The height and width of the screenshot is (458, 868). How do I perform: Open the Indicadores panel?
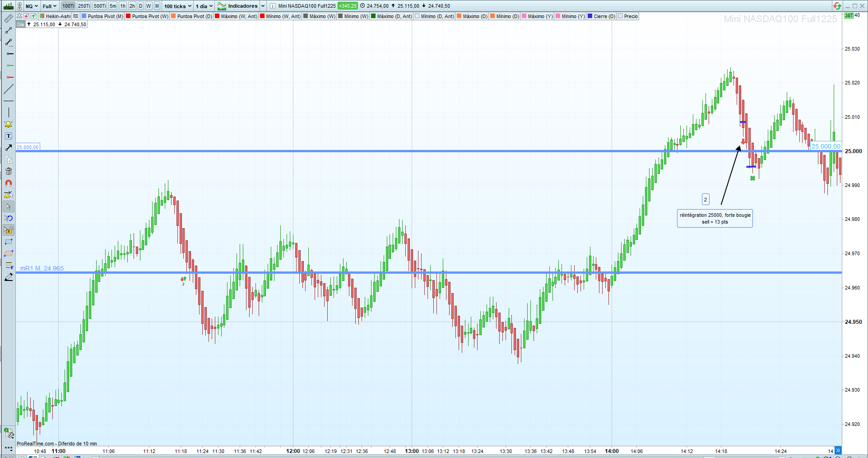[237, 6]
